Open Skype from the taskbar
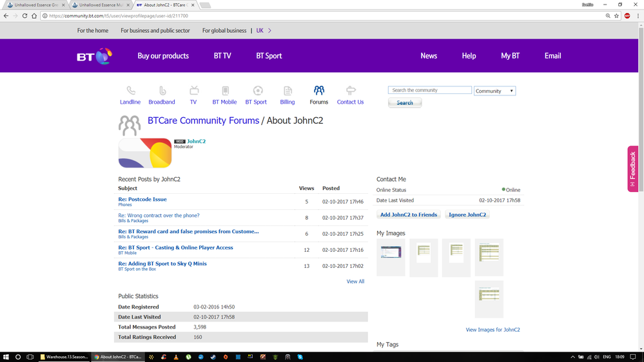Image resolution: width=644 pixels, height=362 pixels. (x=300, y=357)
